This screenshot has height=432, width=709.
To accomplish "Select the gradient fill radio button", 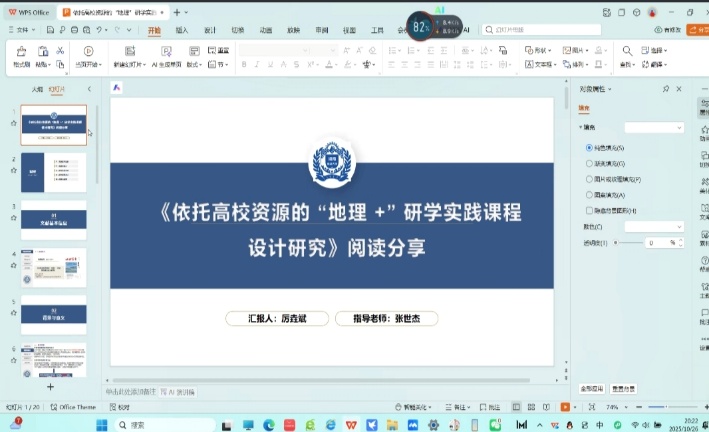I will tap(590, 163).
